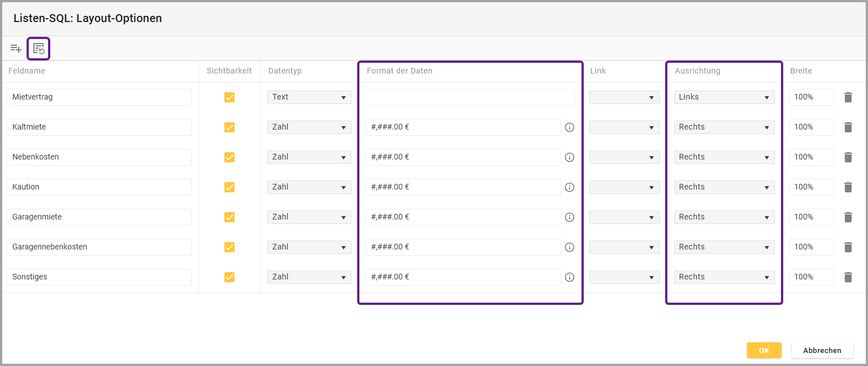This screenshot has width=868, height=366.
Task: Click the add new row icon
Action: pos(16,49)
